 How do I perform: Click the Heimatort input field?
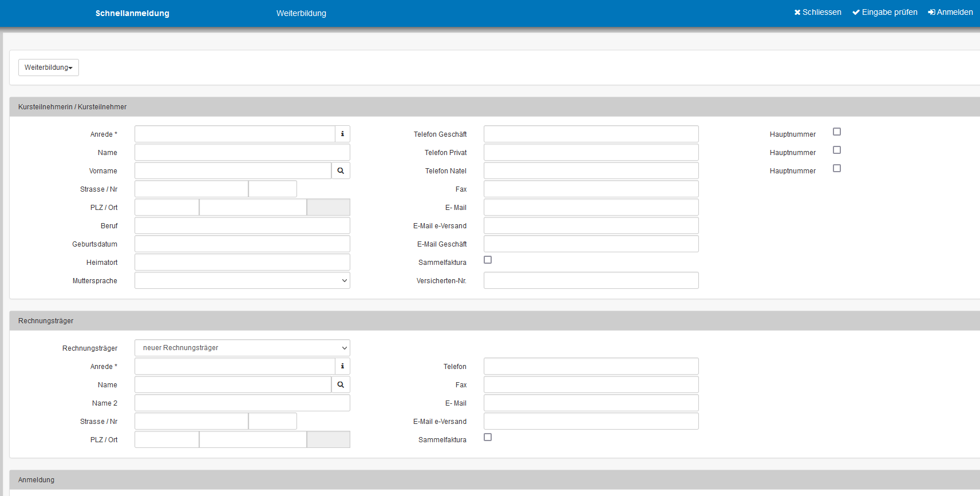[242, 262]
